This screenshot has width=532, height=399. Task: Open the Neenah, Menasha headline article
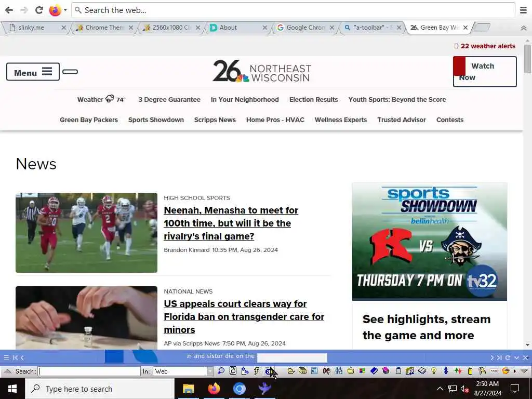coord(231,223)
